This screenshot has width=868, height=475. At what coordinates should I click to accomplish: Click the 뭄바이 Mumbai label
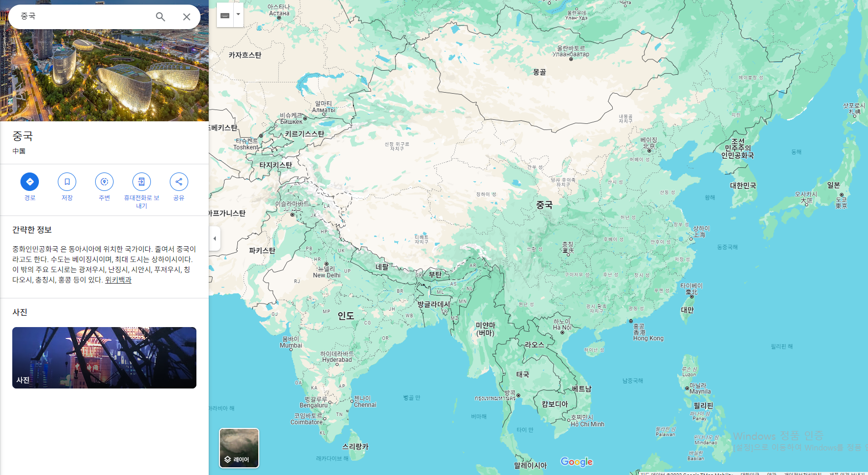pos(291,342)
